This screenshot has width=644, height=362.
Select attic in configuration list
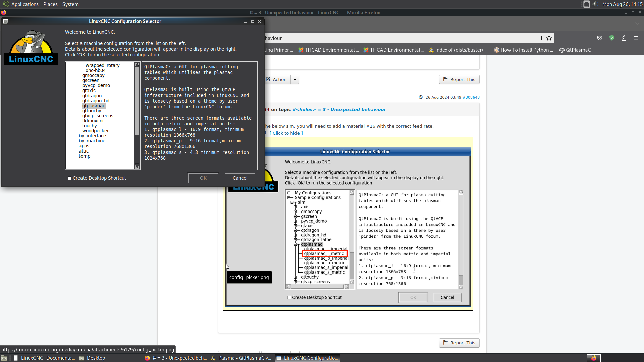[84, 151]
